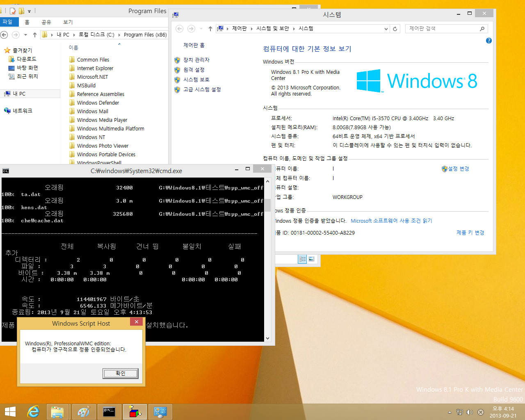Go forward in System control panel window
This screenshot has height=420, width=525.
[x=191, y=29]
